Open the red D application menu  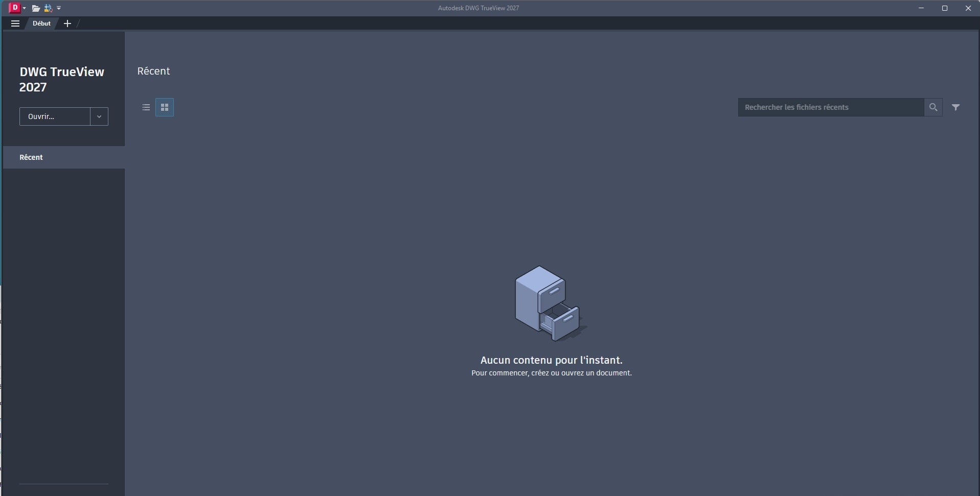coord(15,8)
